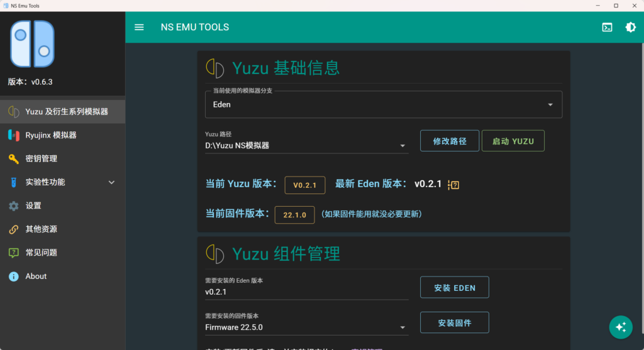
Task: Click the current Yuzu version V0.2.1 chip
Action: click(x=305, y=185)
